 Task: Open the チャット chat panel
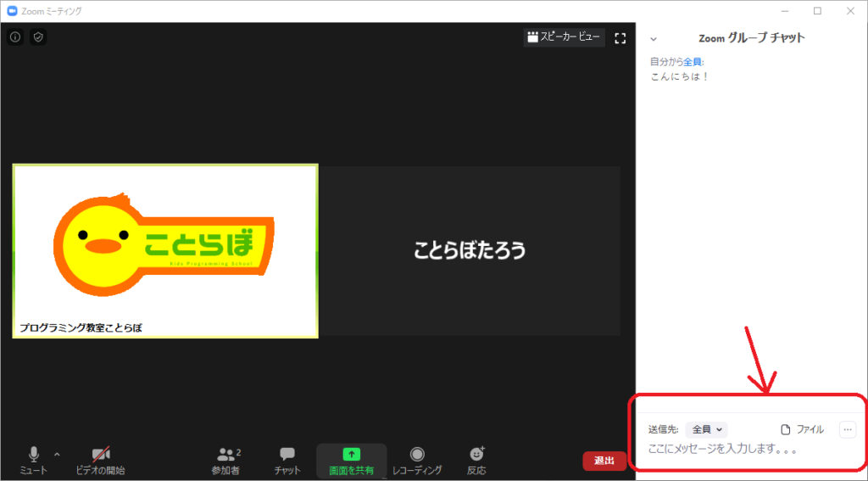287,461
